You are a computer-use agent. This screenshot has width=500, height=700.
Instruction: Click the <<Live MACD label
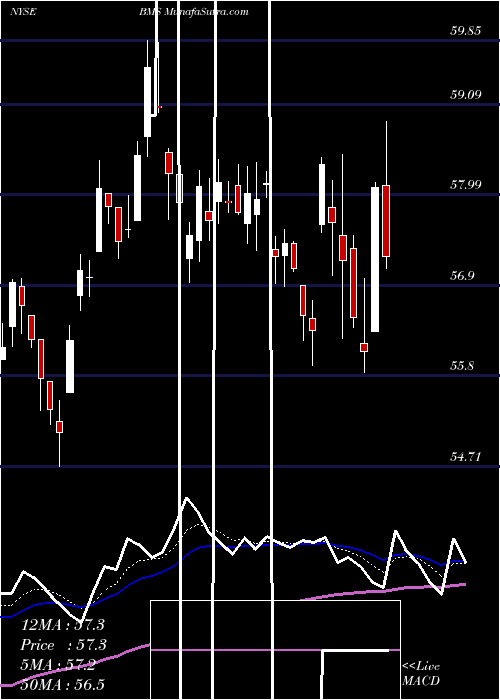coord(421,674)
